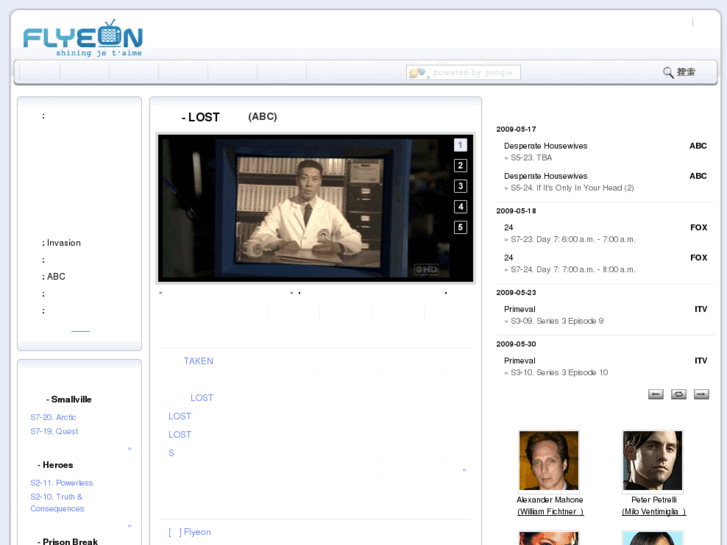727x545 pixels.
Task: Expand more news items arrow
Action: [x=464, y=470]
